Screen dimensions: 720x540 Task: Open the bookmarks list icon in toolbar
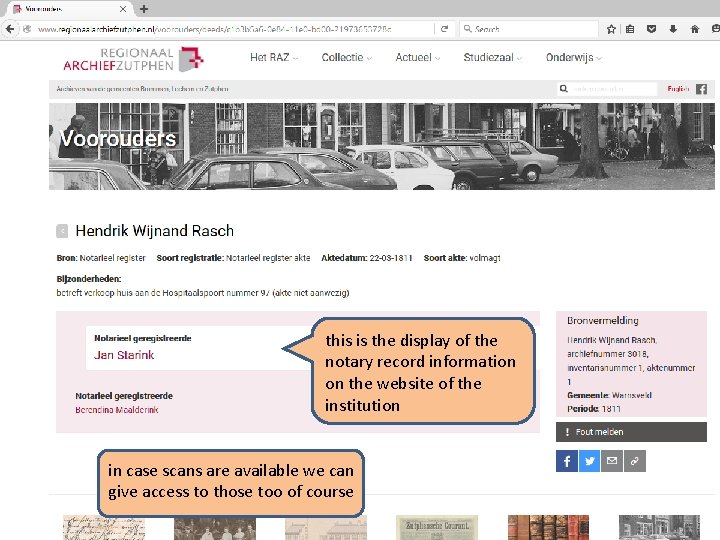[630, 29]
